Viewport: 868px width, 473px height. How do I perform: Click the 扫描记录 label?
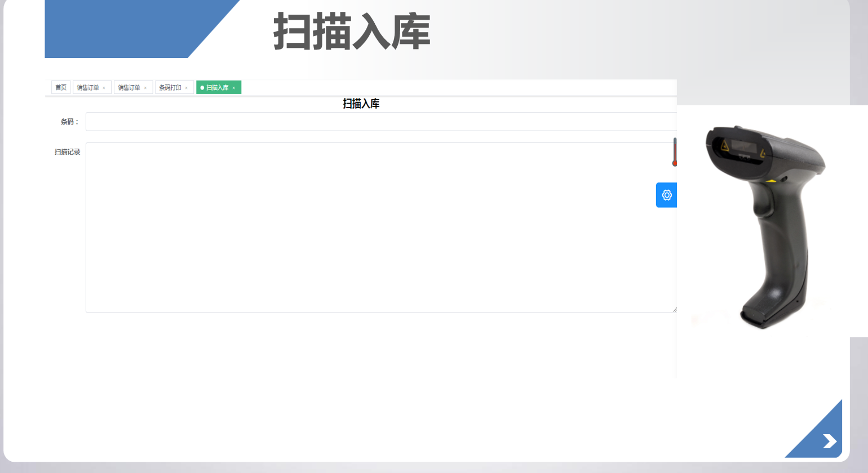click(x=67, y=152)
